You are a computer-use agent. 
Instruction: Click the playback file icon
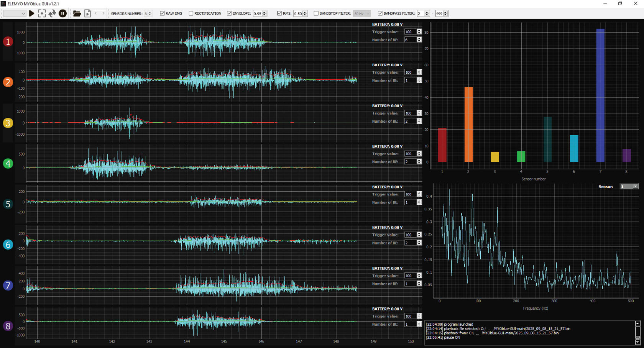coord(87,13)
